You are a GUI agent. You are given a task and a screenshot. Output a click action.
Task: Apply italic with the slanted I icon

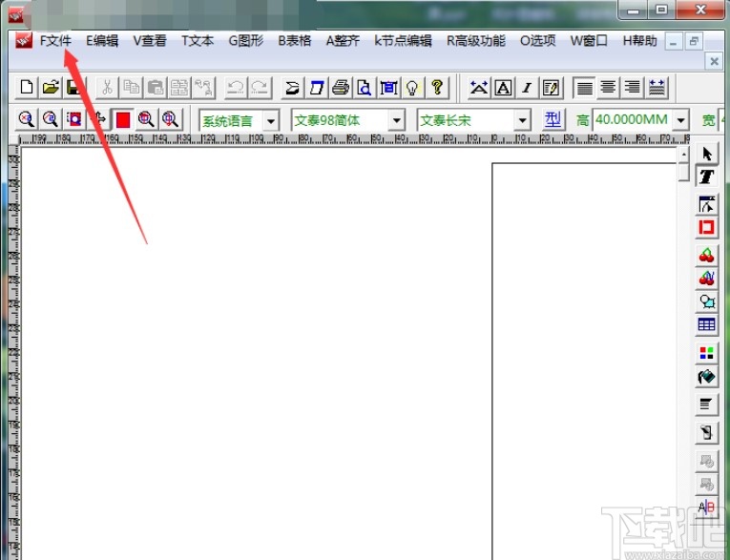[x=527, y=88]
